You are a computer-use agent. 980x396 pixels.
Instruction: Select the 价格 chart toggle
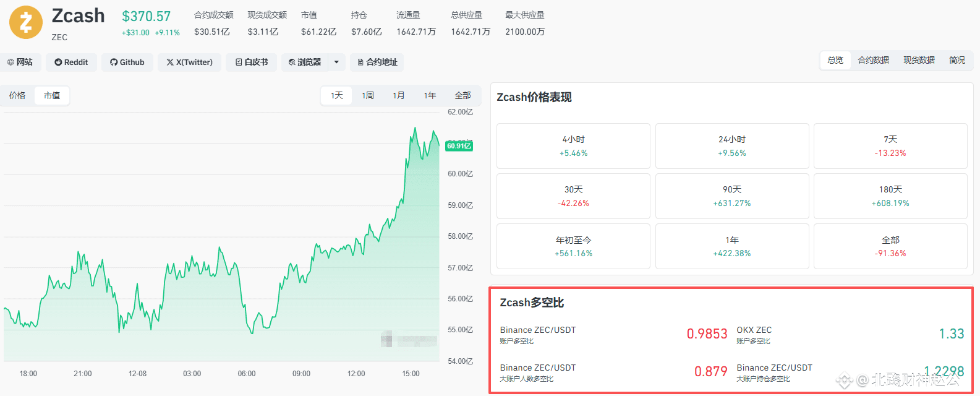[x=17, y=95]
